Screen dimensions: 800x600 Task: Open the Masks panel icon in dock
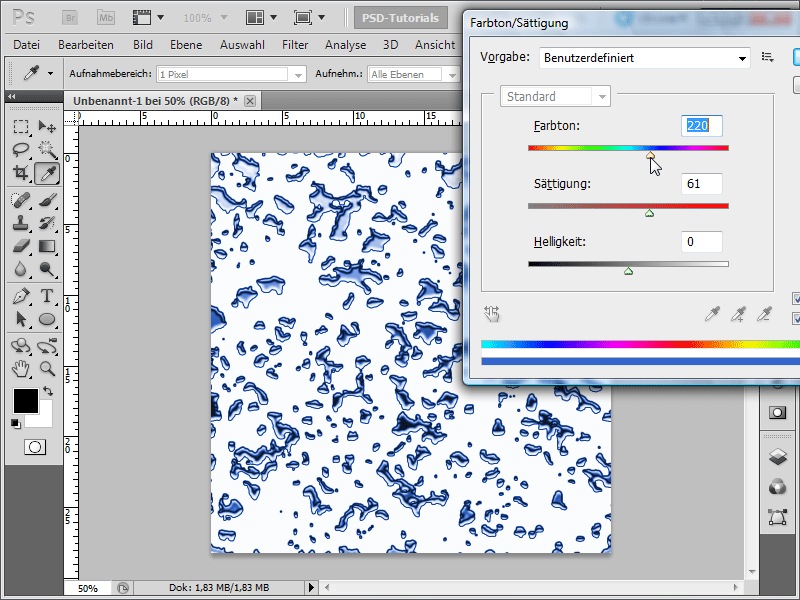(x=778, y=412)
